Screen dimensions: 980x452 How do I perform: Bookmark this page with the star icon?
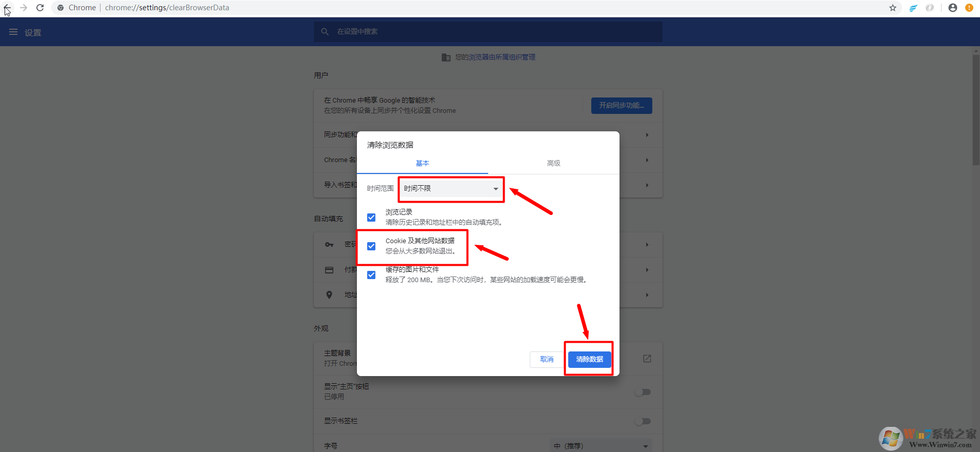[x=893, y=8]
